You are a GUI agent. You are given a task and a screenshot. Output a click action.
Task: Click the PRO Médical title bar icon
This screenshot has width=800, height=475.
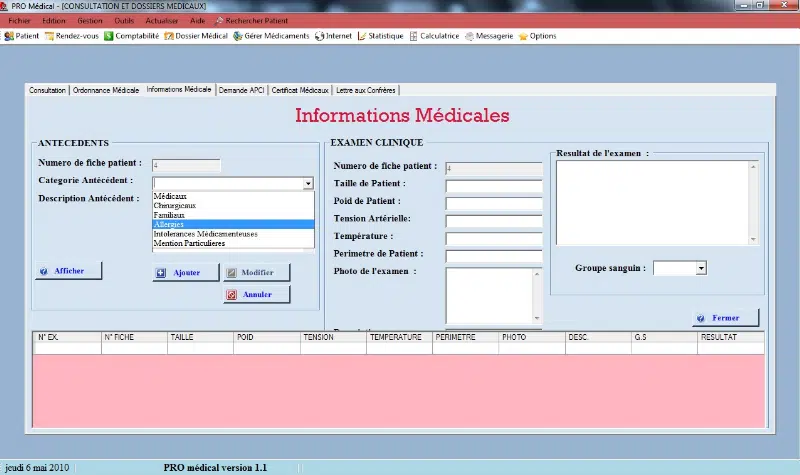point(4,6)
